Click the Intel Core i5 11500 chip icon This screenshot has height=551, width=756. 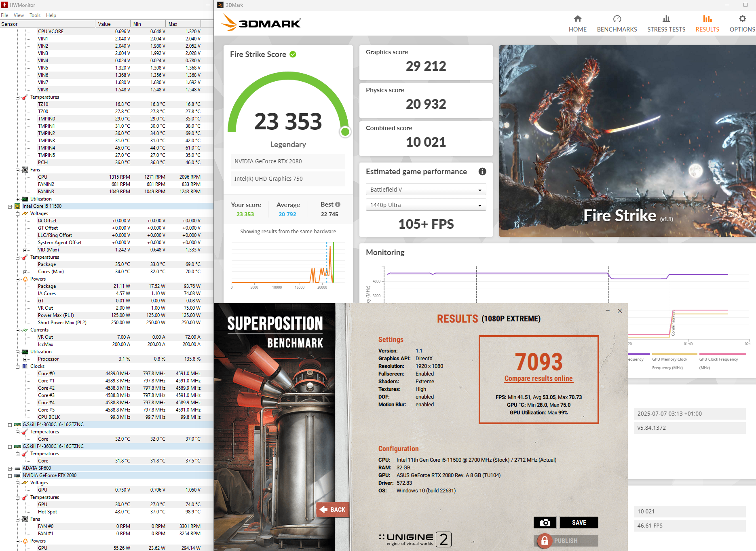pyautogui.click(x=17, y=206)
